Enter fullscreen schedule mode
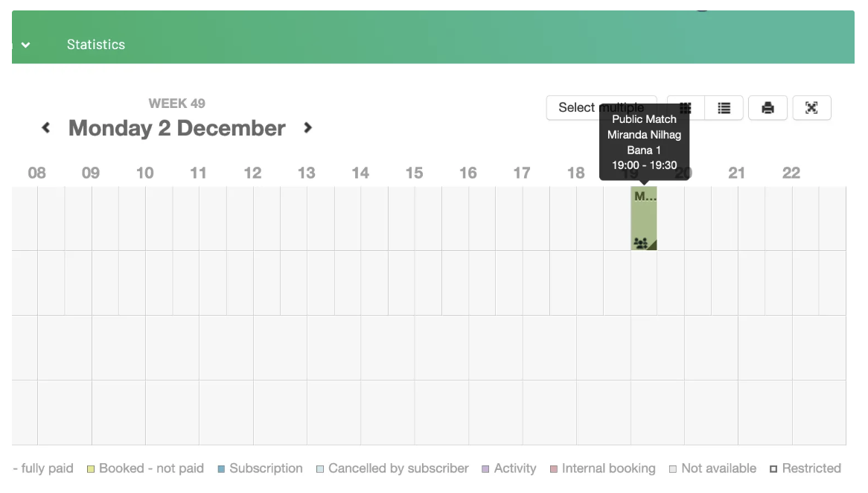The image size is (868, 493). [811, 108]
